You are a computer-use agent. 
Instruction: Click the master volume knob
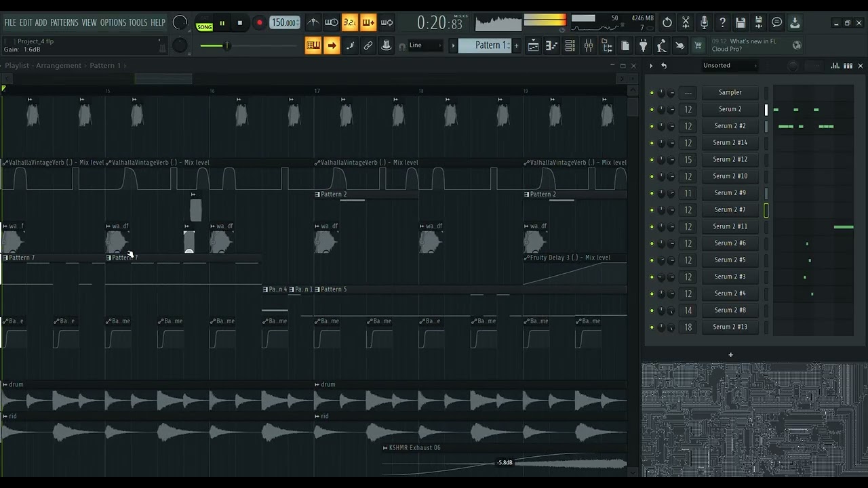180,22
